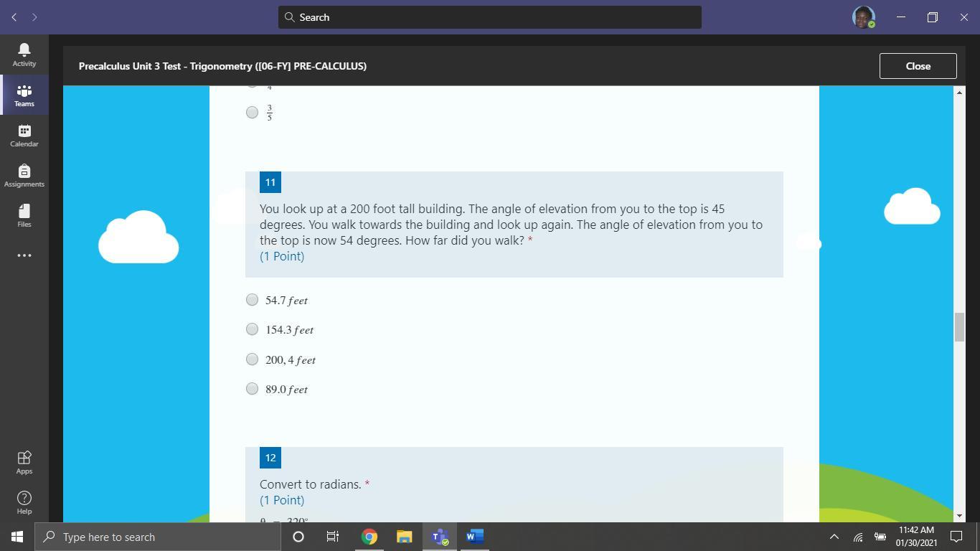Image resolution: width=980 pixels, height=551 pixels.
Task: Open the Apps store icon
Action: point(24,462)
